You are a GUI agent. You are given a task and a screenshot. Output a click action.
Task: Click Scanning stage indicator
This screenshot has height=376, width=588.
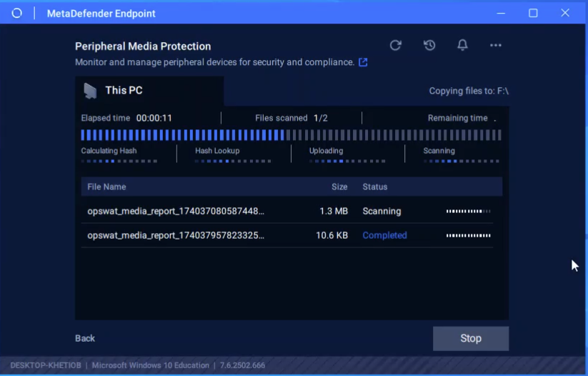462,154
